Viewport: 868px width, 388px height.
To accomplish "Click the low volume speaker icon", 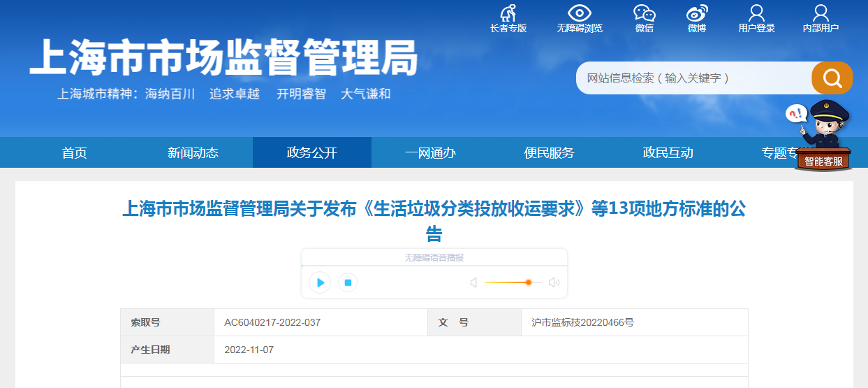I will coord(473,282).
